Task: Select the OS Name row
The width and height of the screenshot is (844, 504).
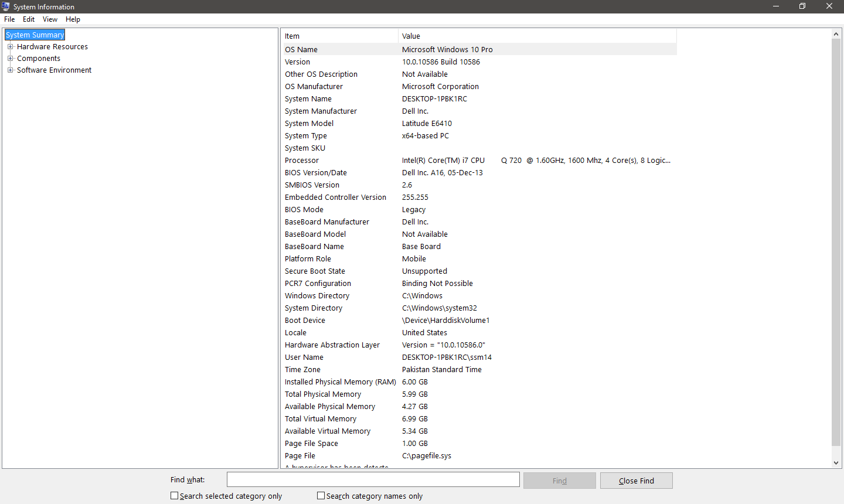Action: click(479, 49)
